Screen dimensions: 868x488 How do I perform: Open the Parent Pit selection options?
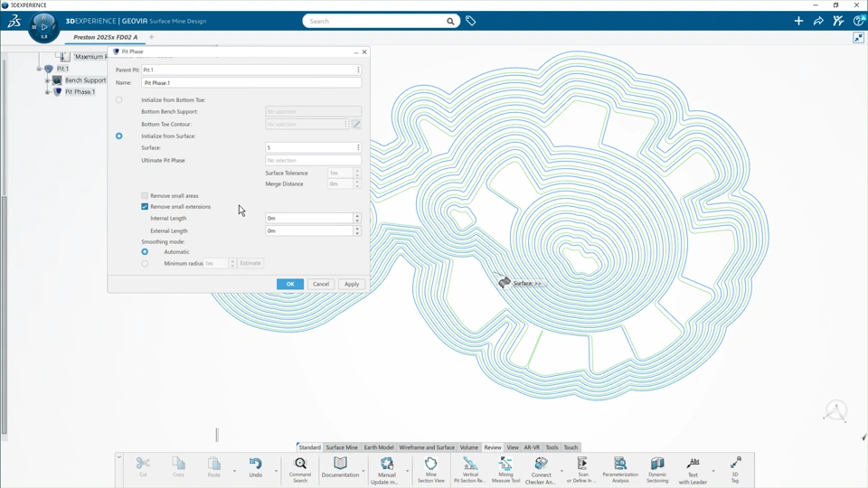tap(358, 70)
